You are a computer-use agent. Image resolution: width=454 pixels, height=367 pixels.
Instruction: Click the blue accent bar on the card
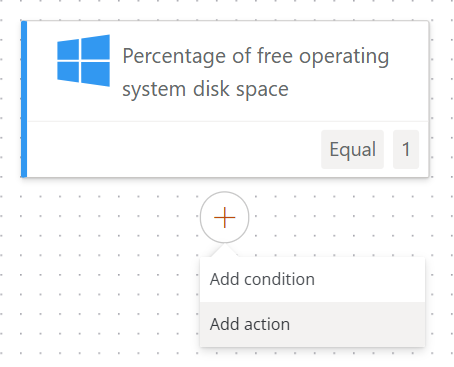click(x=24, y=99)
